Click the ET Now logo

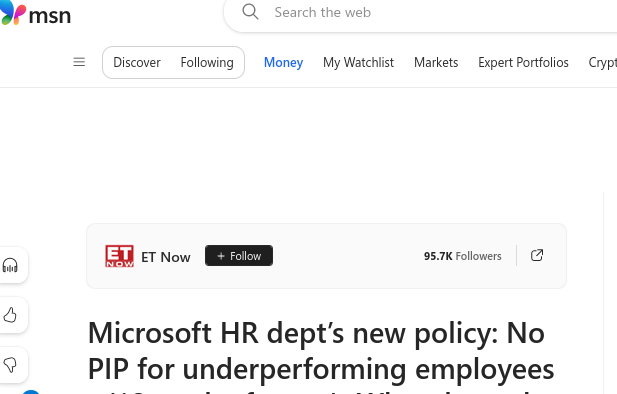119,256
